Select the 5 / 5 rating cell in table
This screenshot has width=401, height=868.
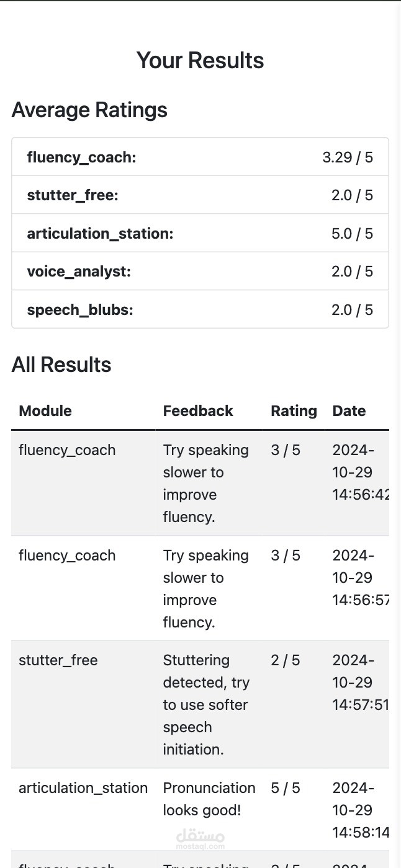(286, 788)
